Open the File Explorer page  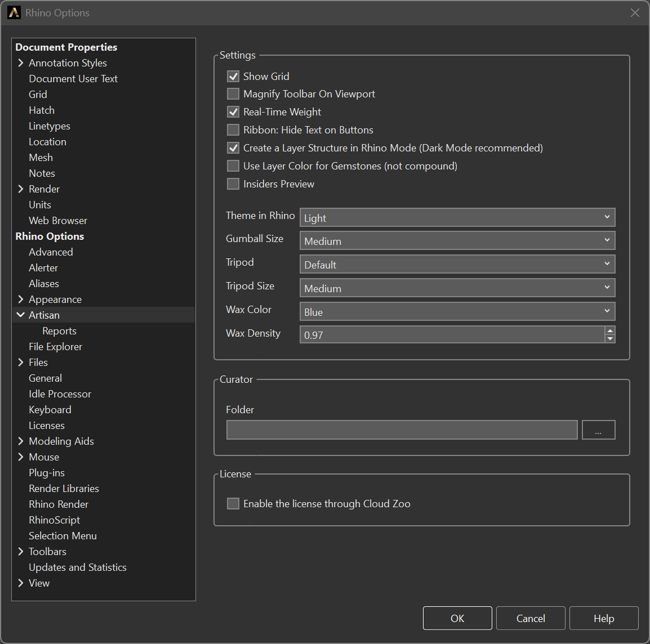(x=55, y=346)
